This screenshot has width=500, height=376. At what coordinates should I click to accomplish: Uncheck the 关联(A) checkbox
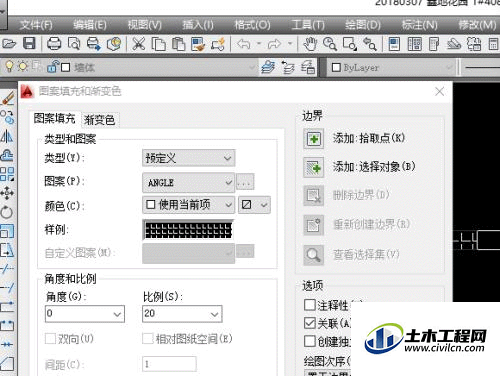point(310,323)
